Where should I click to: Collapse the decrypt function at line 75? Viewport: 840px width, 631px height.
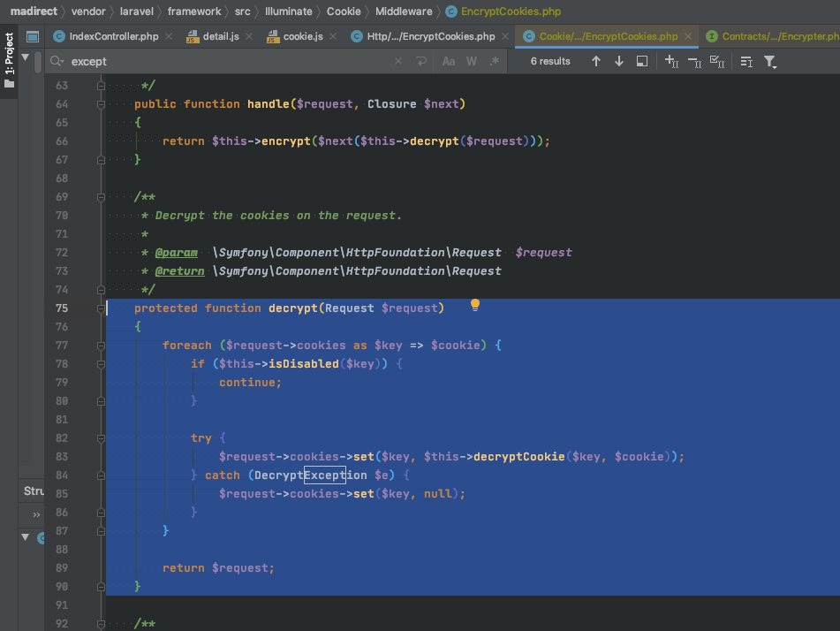[x=101, y=308]
